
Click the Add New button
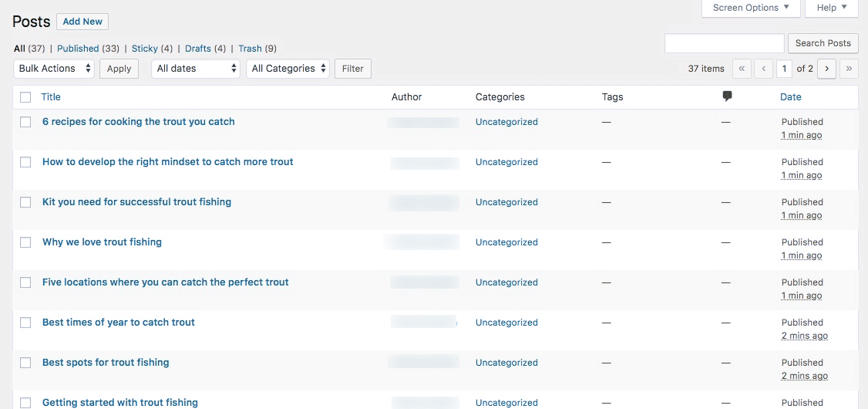point(82,22)
